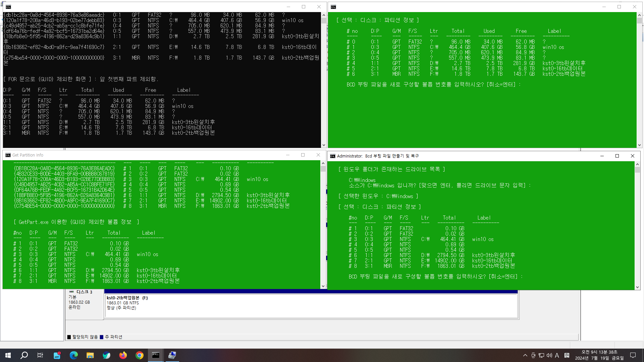
Task: Open File Explorer from the taskbar
Action: 90,355
